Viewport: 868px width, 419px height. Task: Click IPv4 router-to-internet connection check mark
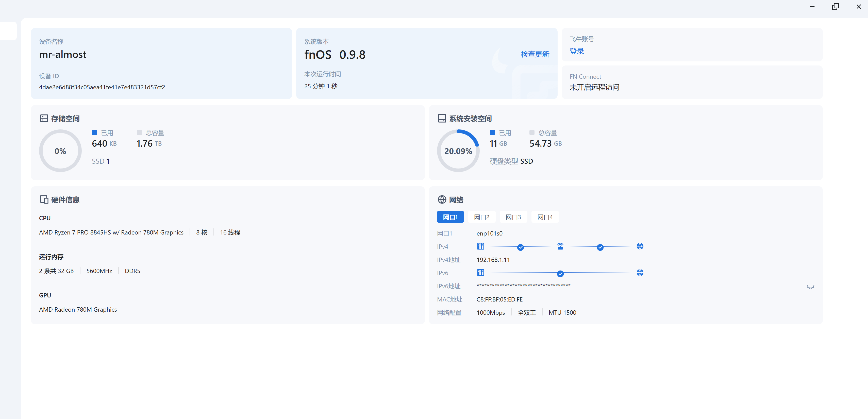[x=600, y=247]
